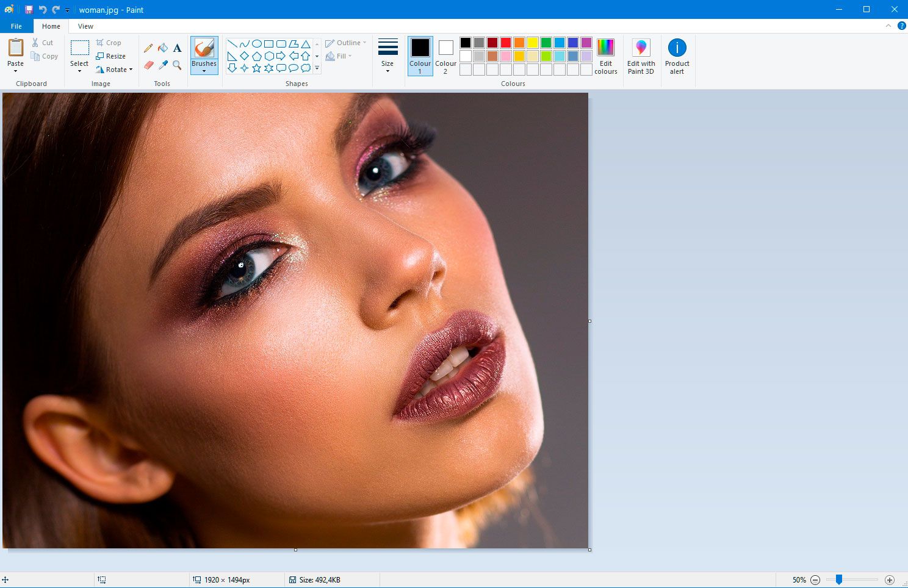Image resolution: width=908 pixels, height=588 pixels.
Task: Open the Edit colours dialog
Action: [x=605, y=56]
